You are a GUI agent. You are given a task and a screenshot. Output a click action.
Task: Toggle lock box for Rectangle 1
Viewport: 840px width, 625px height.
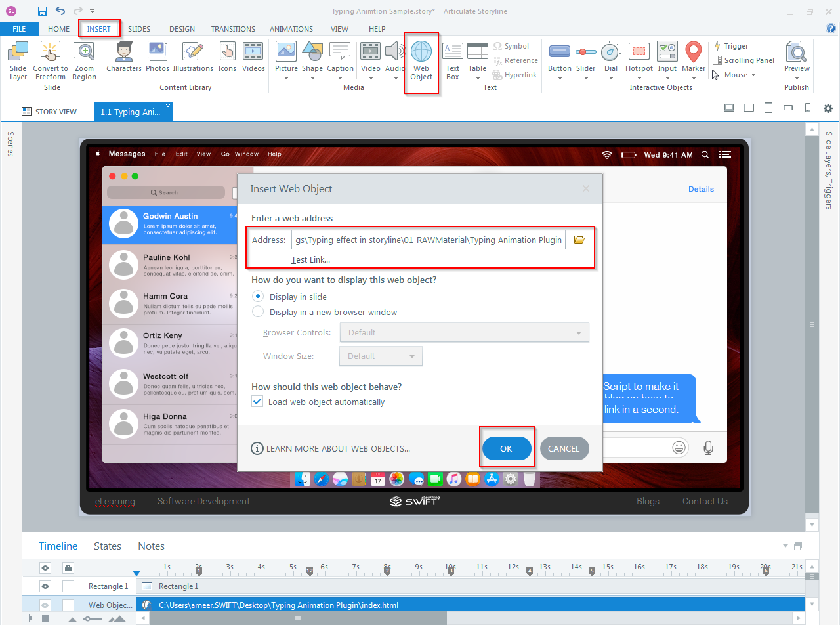[68, 586]
